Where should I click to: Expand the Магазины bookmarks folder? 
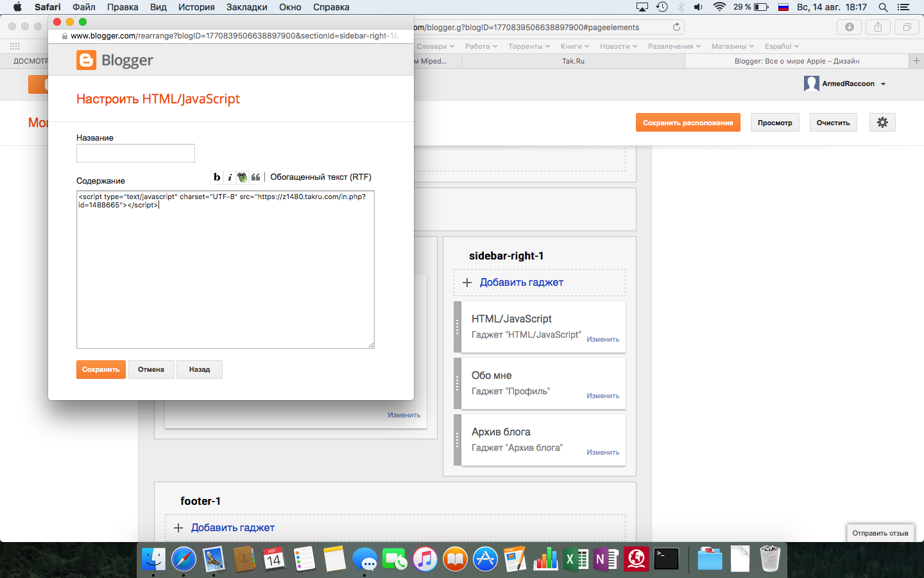(733, 46)
